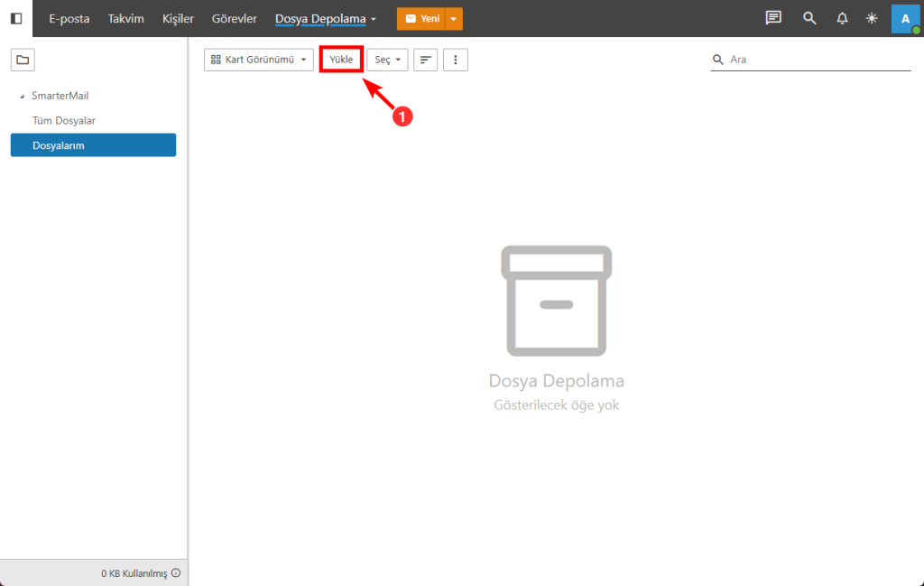Open the sort options icon
Screen dimensions: 924x586
click(x=426, y=60)
